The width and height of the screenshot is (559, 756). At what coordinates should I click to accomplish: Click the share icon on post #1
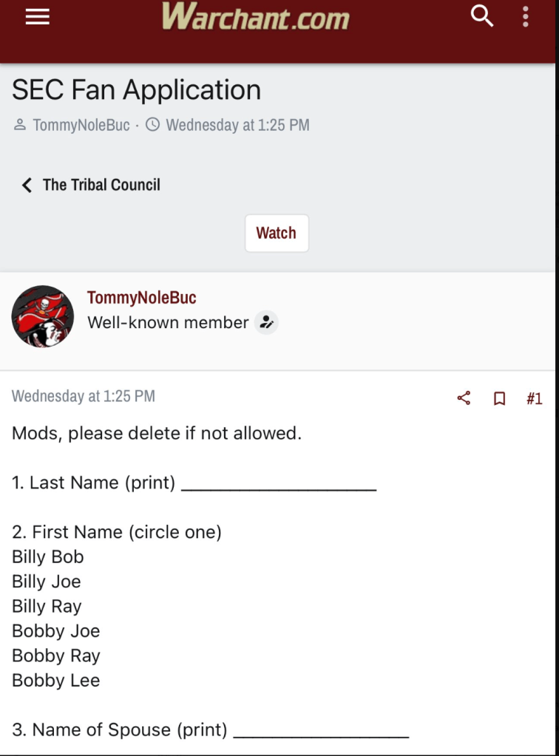point(464,399)
